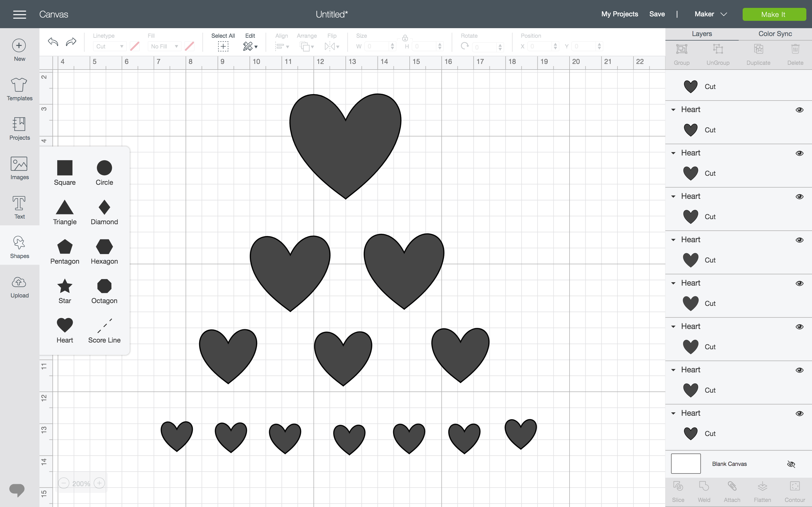This screenshot has height=507, width=812.
Task: Click the Redo arrow
Action: (x=71, y=42)
